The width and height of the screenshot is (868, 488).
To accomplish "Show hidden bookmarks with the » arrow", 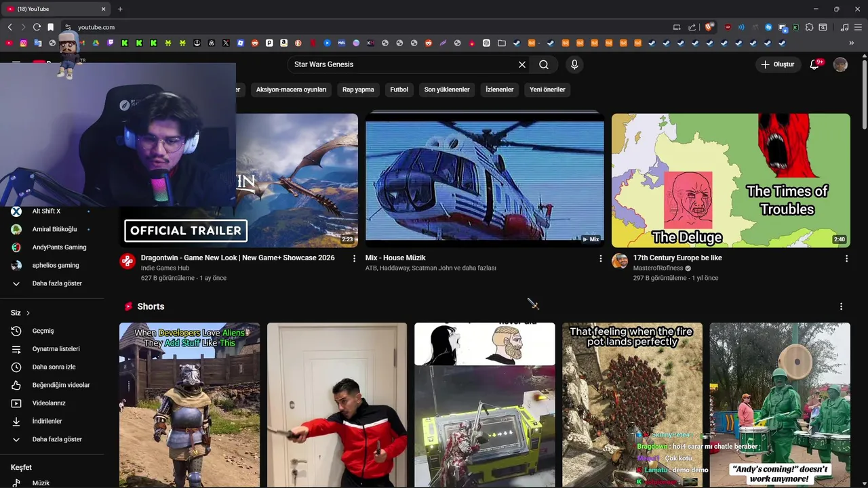I will tap(851, 43).
